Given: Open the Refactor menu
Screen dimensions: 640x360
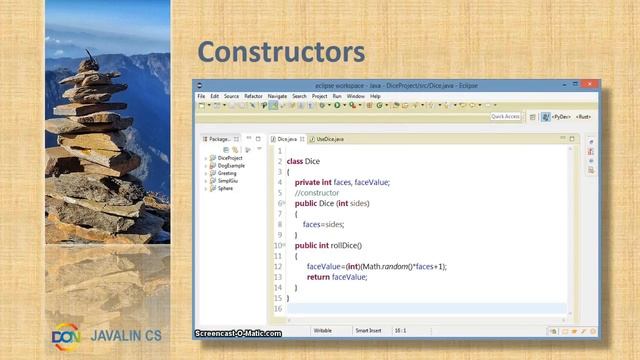Looking at the screenshot, I should point(253,96).
